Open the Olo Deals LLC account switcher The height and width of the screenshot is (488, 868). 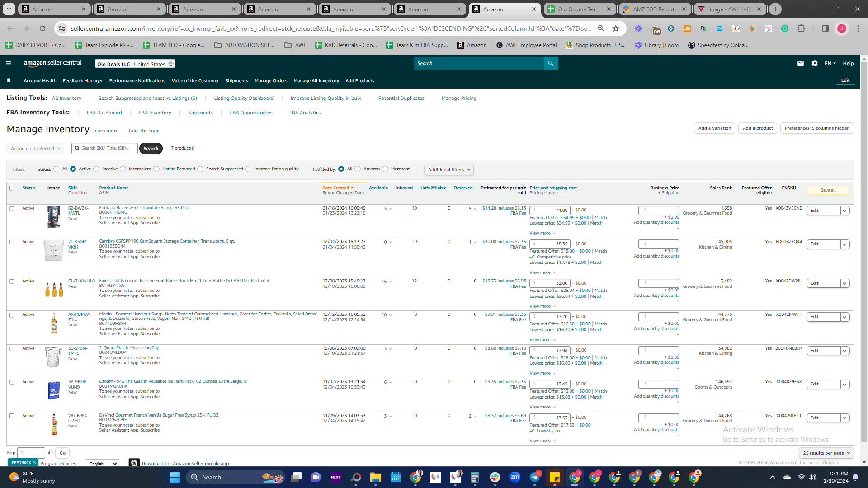point(135,64)
